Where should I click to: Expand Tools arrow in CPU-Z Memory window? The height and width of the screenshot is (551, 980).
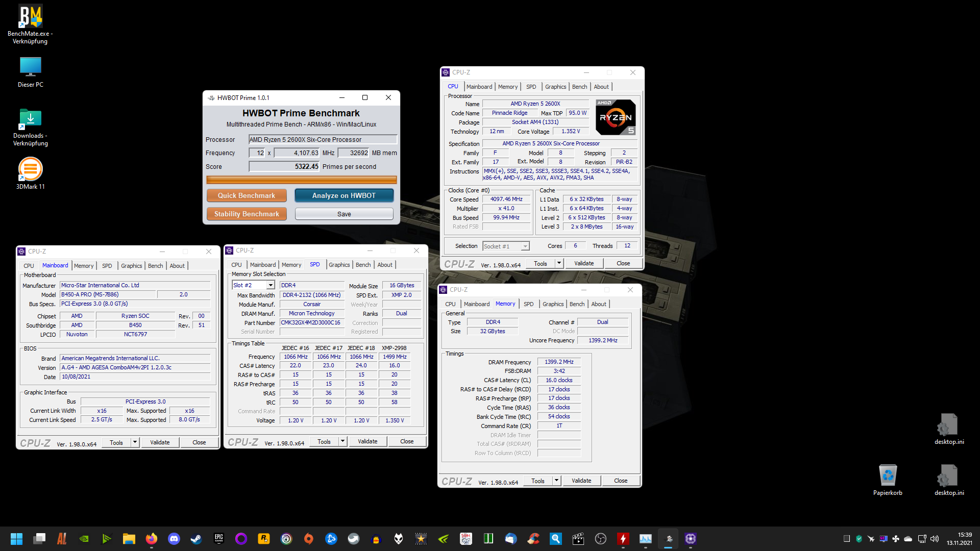tap(556, 481)
